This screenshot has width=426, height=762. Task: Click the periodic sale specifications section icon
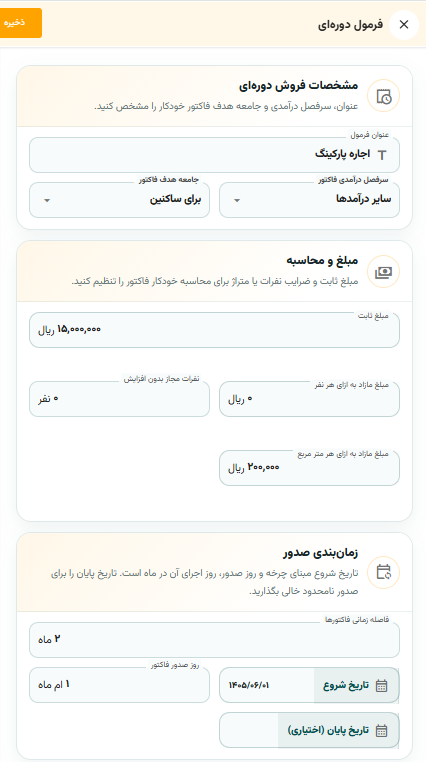click(383, 96)
